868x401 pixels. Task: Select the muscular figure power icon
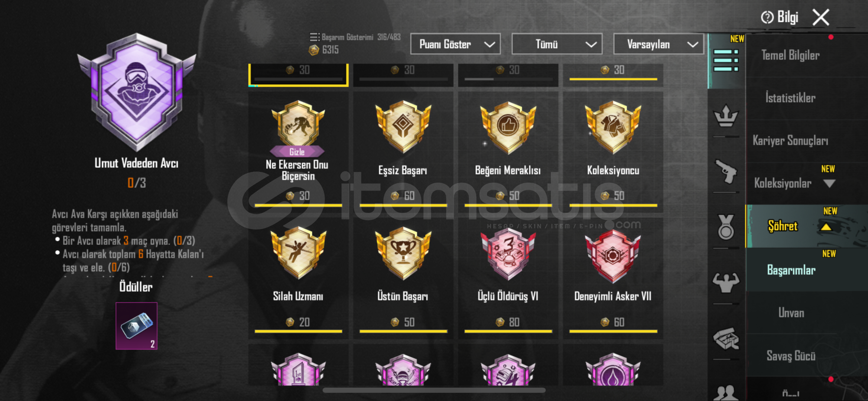725,283
